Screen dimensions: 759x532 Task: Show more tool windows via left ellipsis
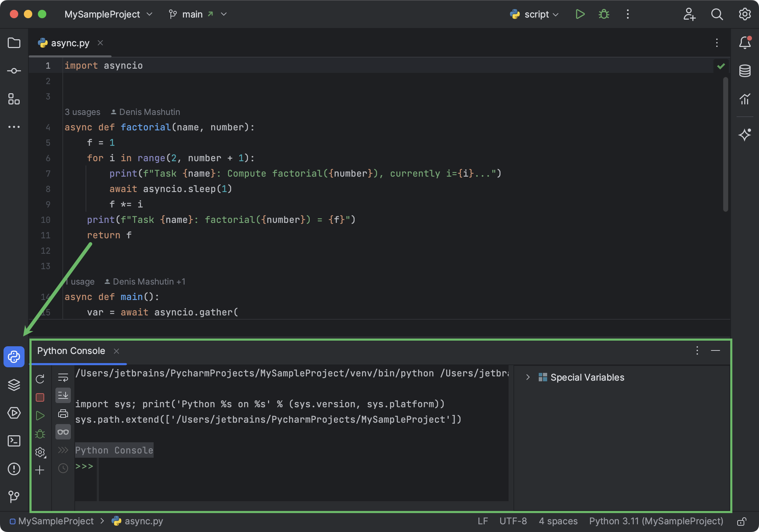click(14, 127)
